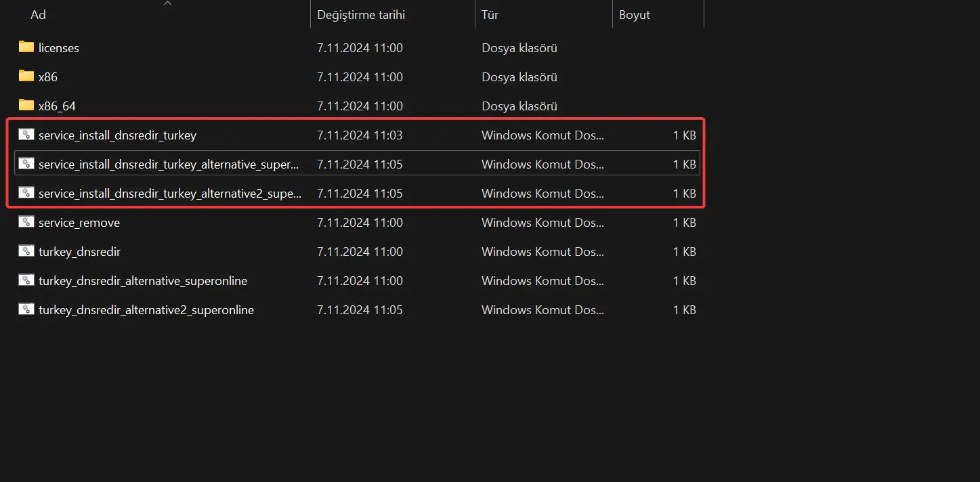
Task: Select the turkey_dnsredir file name
Action: (79, 252)
